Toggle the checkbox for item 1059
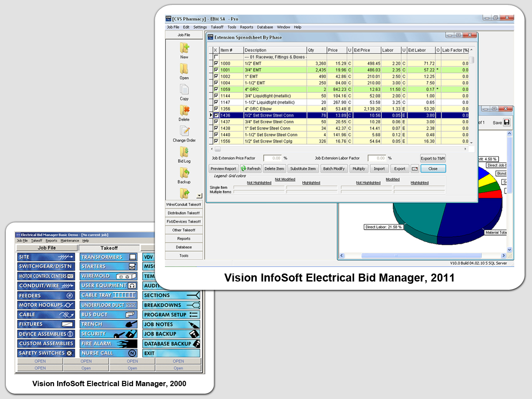The height and width of the screenshot is (399, 532). (x=216, y=89)
